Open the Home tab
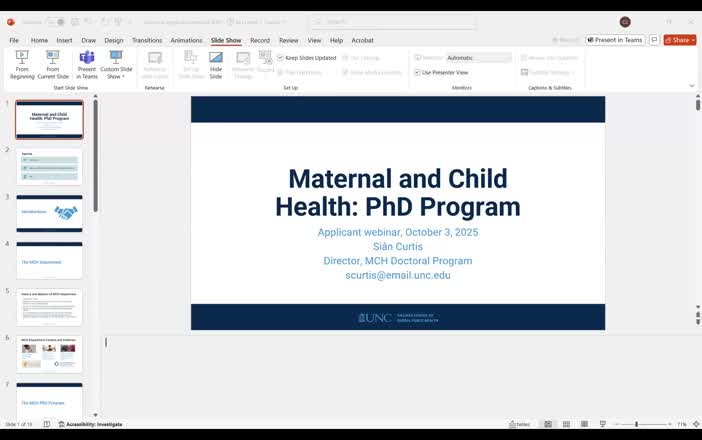 coord(39,40)
